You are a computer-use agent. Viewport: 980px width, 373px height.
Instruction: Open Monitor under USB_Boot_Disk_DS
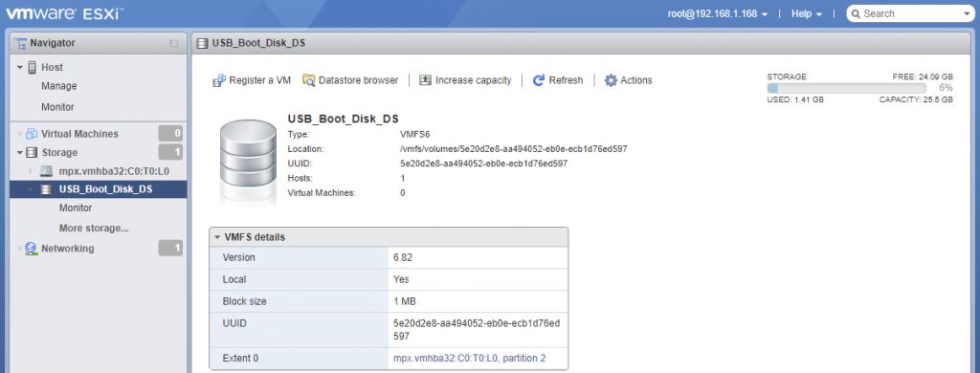coord(76,208)
